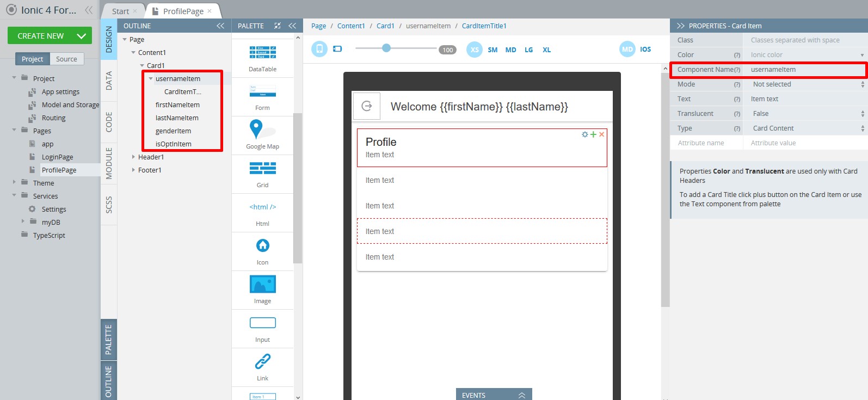
Task: Collapse the Card1 outline node
Action: point(142,65)
